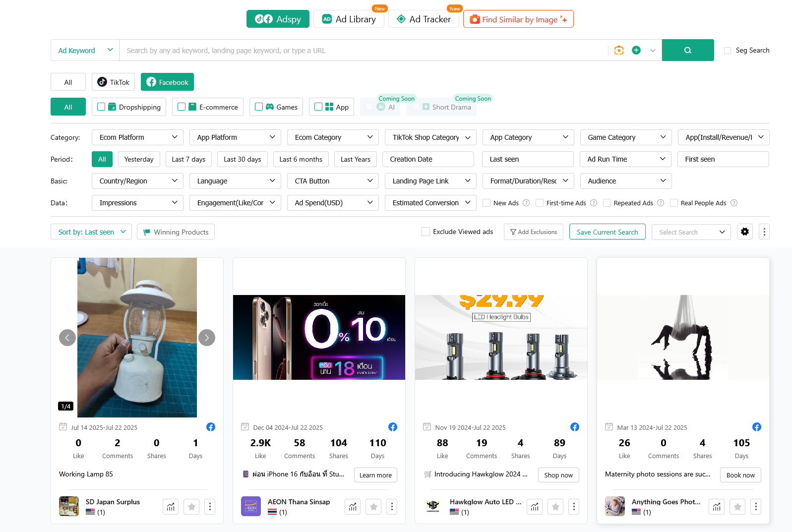Open the Country/Region dropdown
Image resolution: width=792 pixels, height=532 pixels.
[x=137, y=181]
